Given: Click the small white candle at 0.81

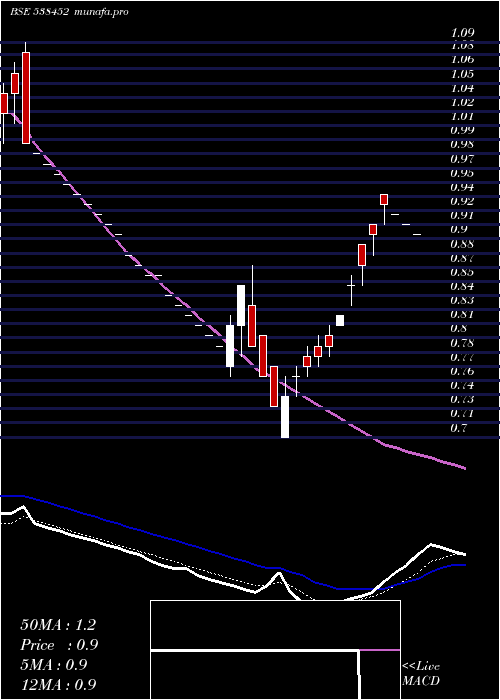Looking at the screenshot, I should click(340, 321).
